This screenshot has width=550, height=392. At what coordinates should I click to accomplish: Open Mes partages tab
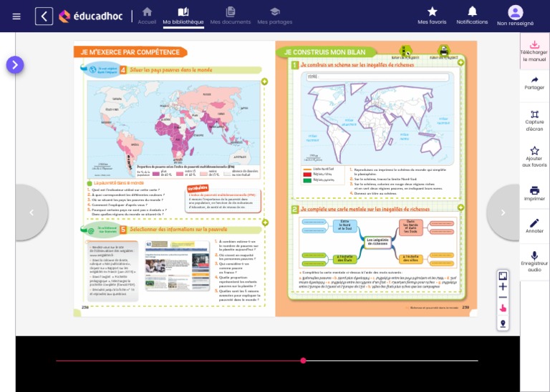coord(274,16)
